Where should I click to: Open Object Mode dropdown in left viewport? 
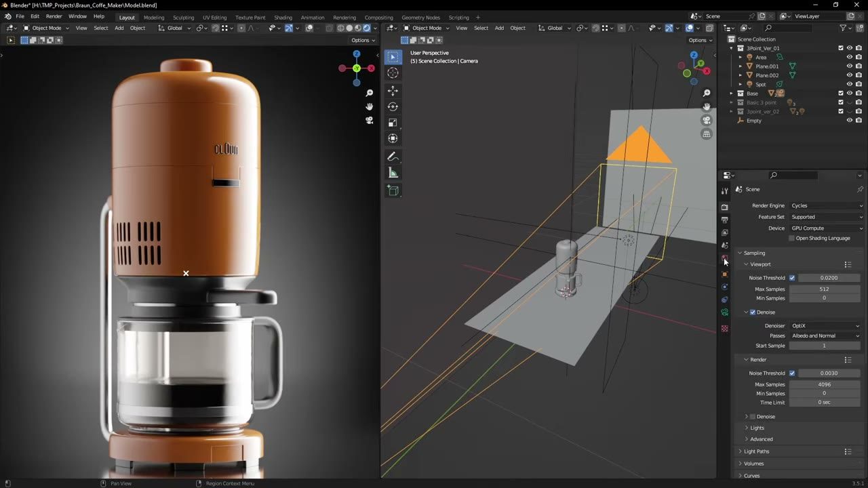46,28
